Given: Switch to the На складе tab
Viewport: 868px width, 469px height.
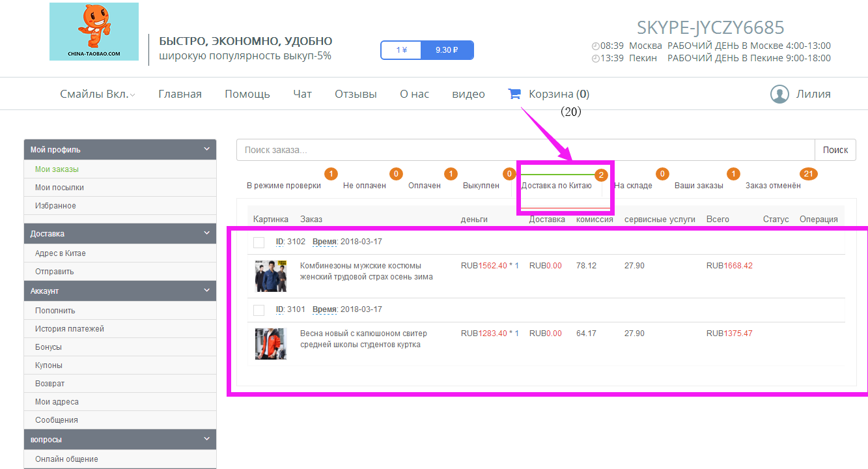Looking at the screenshot, I should click(x=633, y=186).
